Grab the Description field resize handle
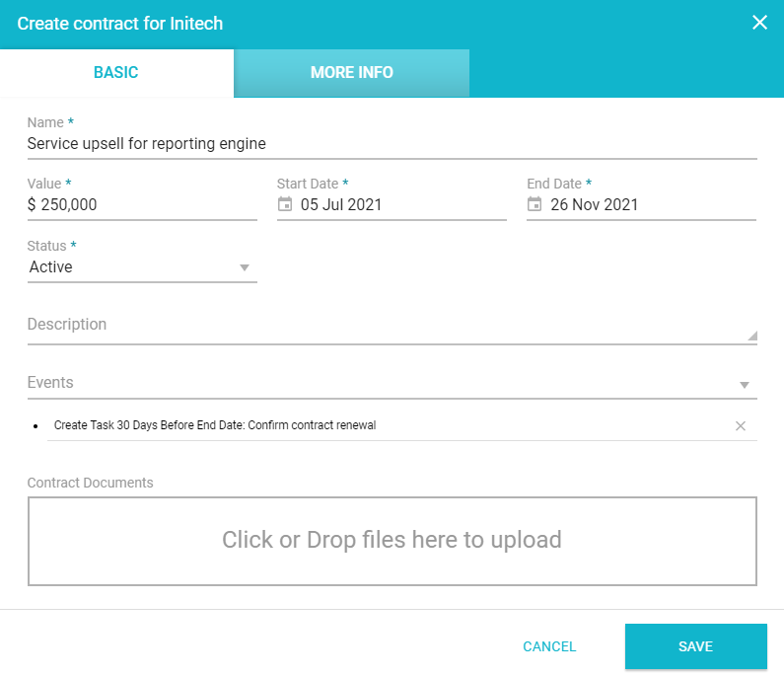Image resolution: width=784 pixels, height=676 pixels. [x=752, y=337]
